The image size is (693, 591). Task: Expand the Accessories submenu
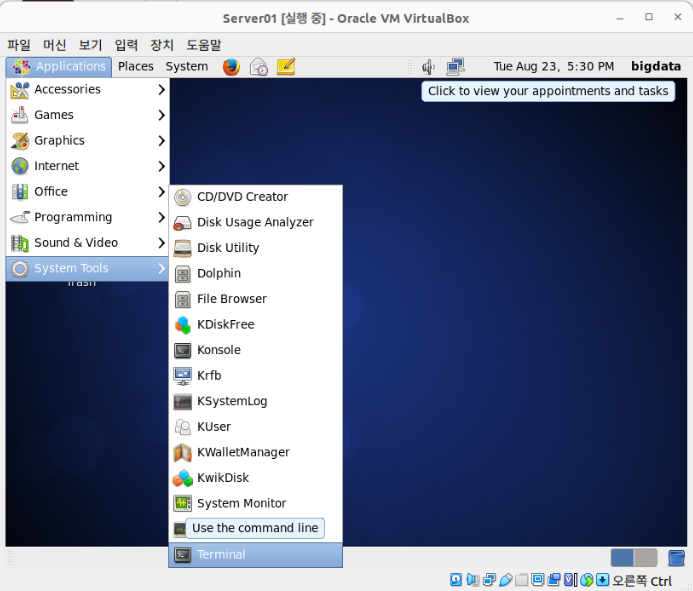coord(88,90)
